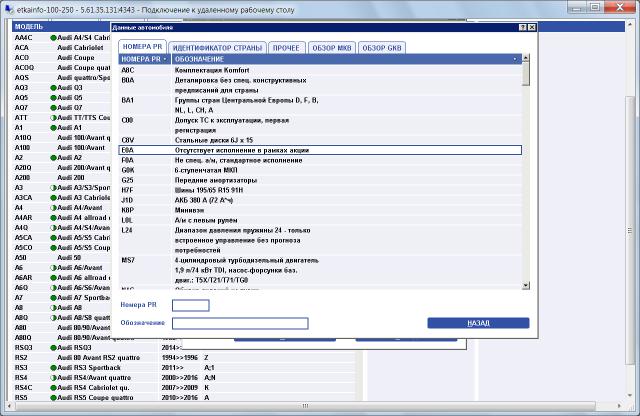Select model ACA Audi Cabriolet

[61, 48]
